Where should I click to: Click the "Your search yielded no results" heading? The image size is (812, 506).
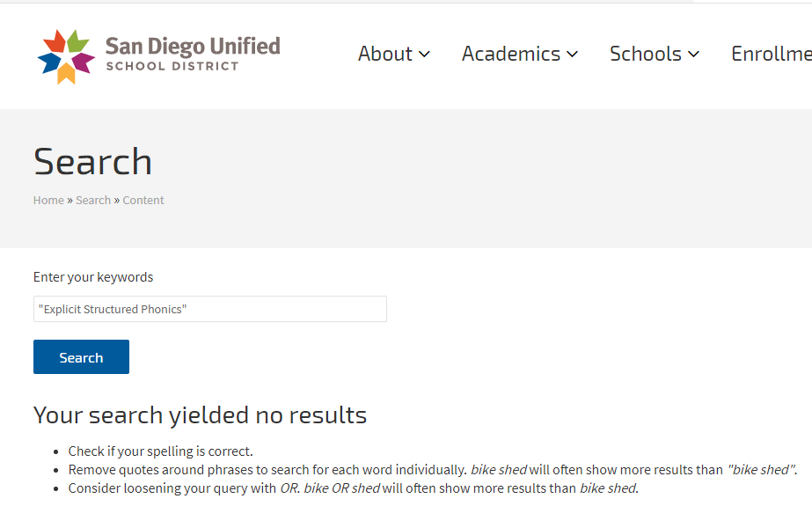(200, 414)
